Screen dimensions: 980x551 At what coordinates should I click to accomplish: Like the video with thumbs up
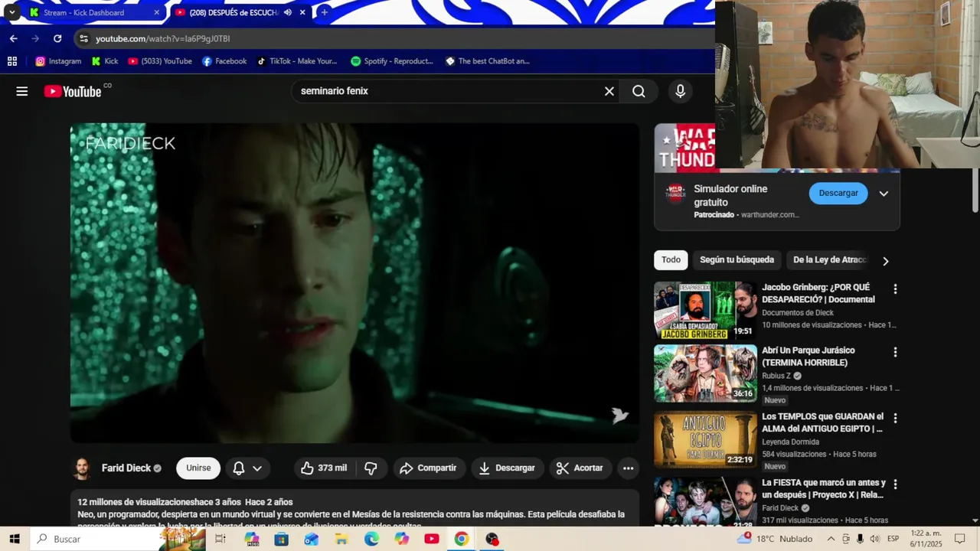323,468
